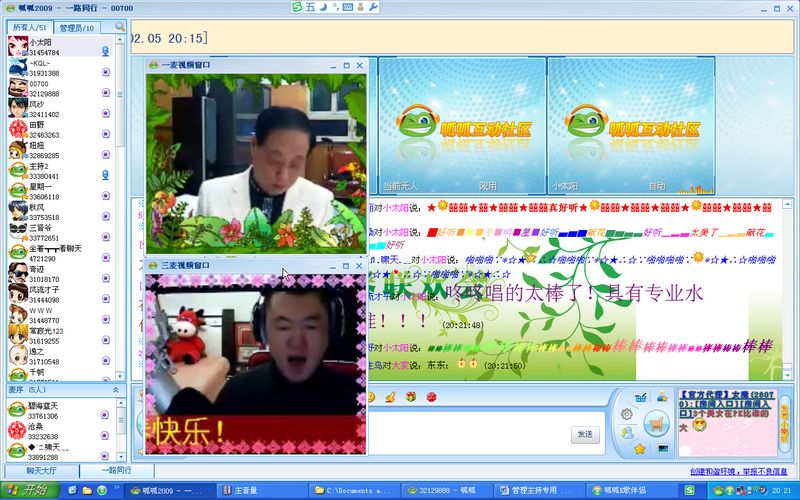Viewport: 800px width, 500px height.
Task: Switch to 所有人/51 tab
Action: click(x=30, y=27)
